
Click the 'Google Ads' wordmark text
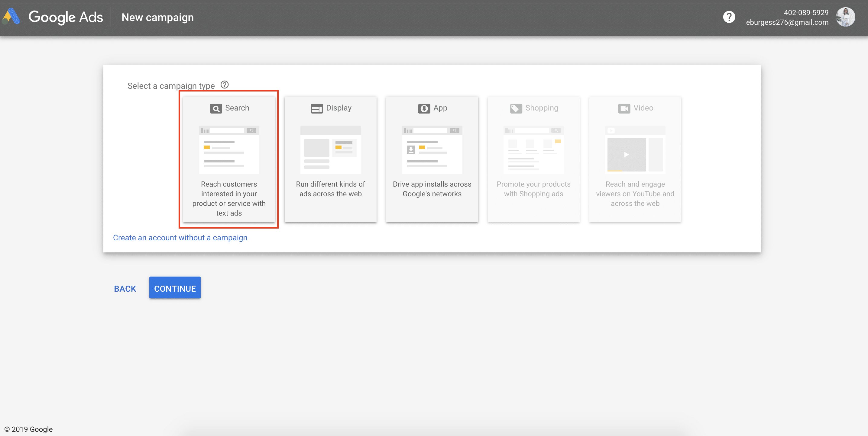tap(65, 17)
